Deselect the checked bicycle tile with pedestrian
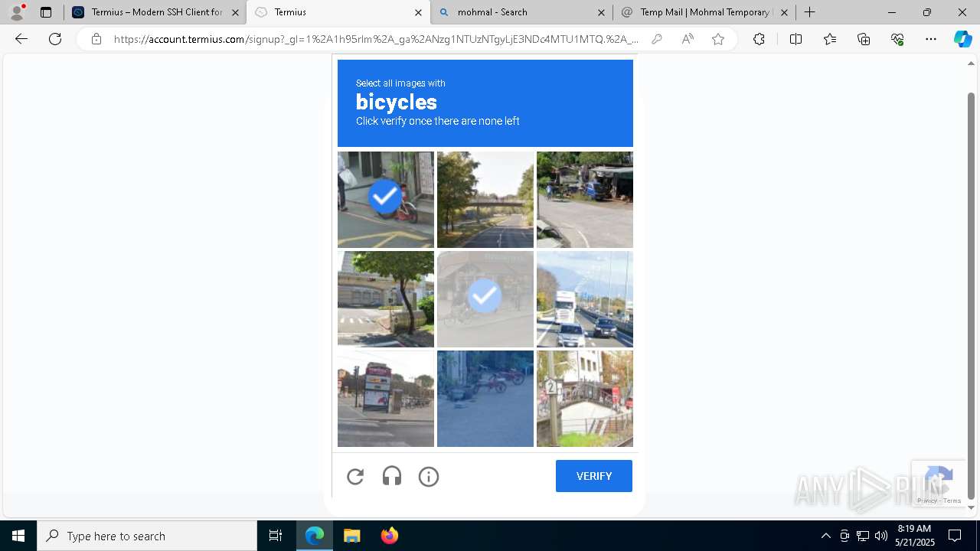Viewport: 980px width, 551px height. point(386,200)
